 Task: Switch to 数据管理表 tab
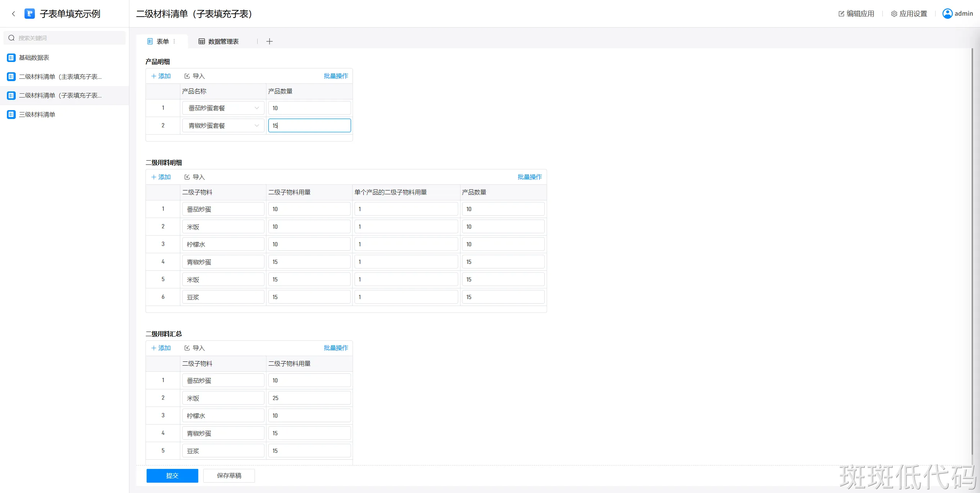(219, 41)
